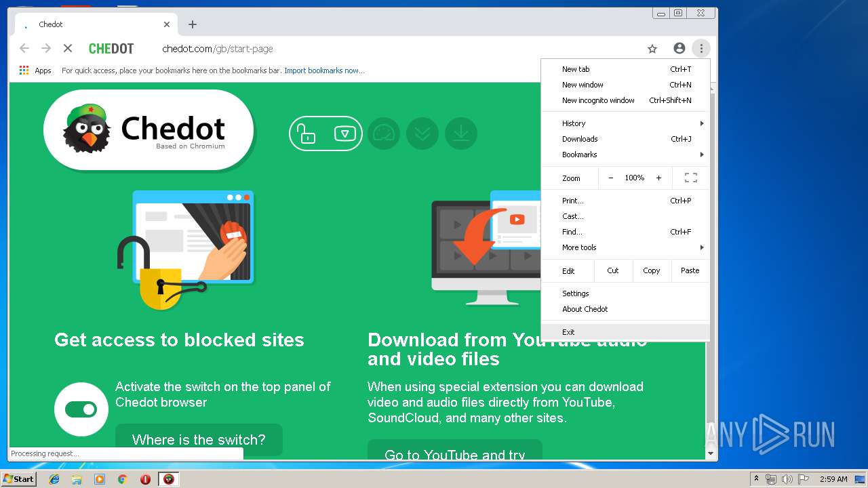Viewport: 868px width, 488px height.
Task: Bookmark this page with the star icon
Action: coord(652,49)
